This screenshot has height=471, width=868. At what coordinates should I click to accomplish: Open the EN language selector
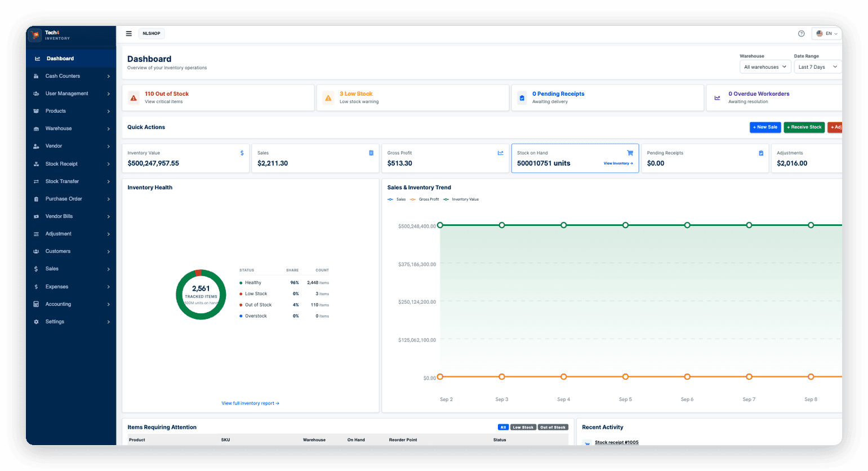827,34
